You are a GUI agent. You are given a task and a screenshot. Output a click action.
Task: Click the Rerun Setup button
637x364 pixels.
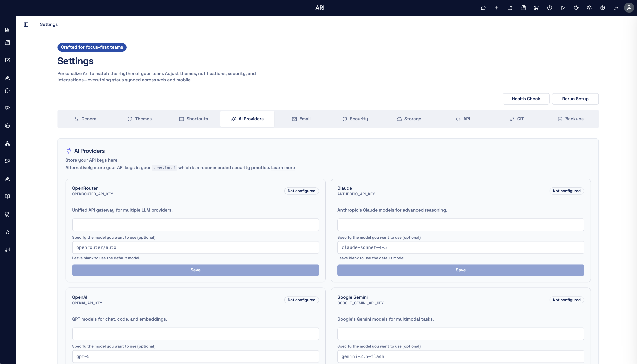pyautogui.click(x=575, y=99)
